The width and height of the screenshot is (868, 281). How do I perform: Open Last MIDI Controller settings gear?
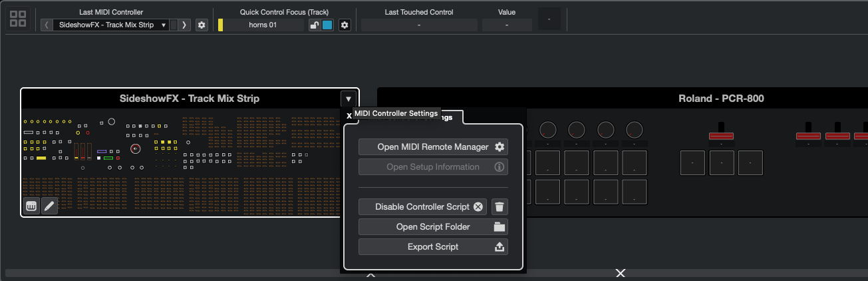[x=202, y=25]
